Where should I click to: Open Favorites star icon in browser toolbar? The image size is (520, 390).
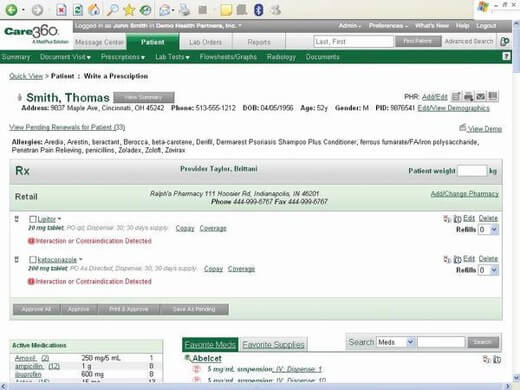point(129,10)
